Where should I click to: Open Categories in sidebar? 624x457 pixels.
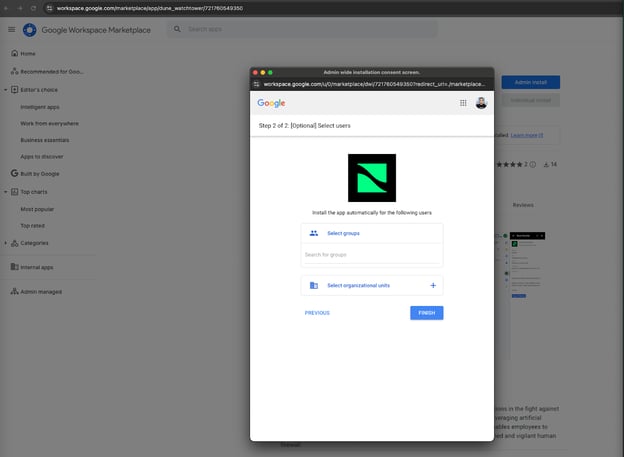coord(34,243)
